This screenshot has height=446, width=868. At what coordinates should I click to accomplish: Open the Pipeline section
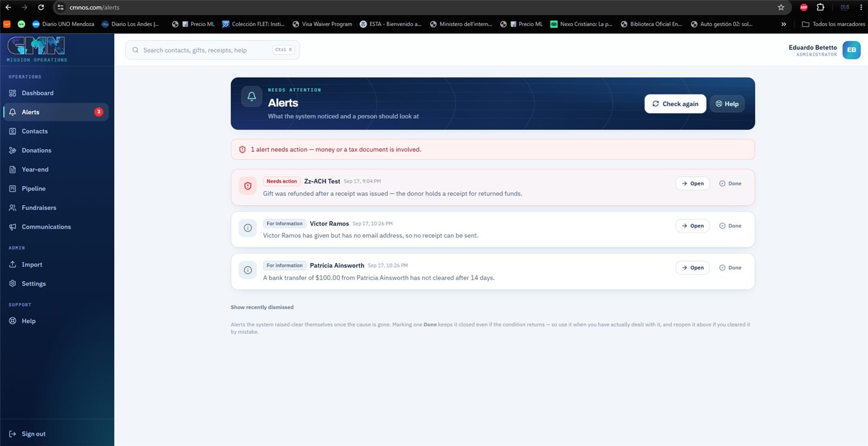tap(56, 188)
